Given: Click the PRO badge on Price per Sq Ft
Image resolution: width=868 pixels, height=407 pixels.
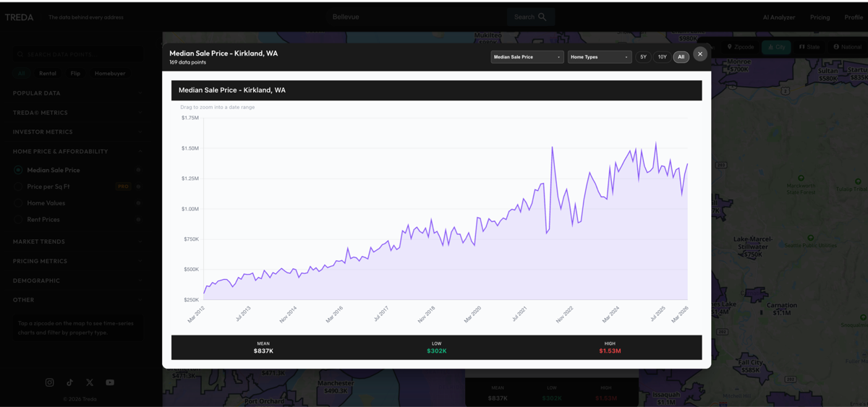Looking at the screenshot, I should (x=123, y=187).
